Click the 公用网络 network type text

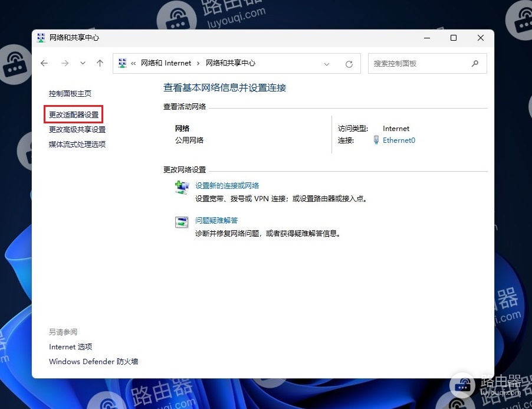tap(189, 140)
